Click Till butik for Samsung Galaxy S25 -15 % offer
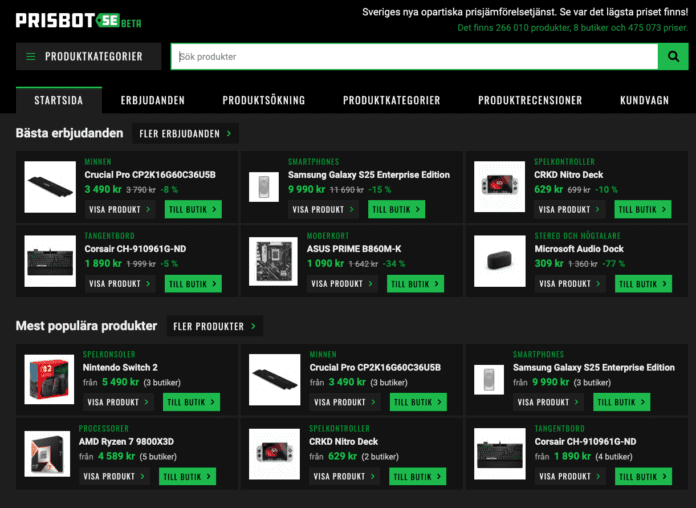Image resolution: width=696 pixels, height=508 pixels. pos(396,209)
